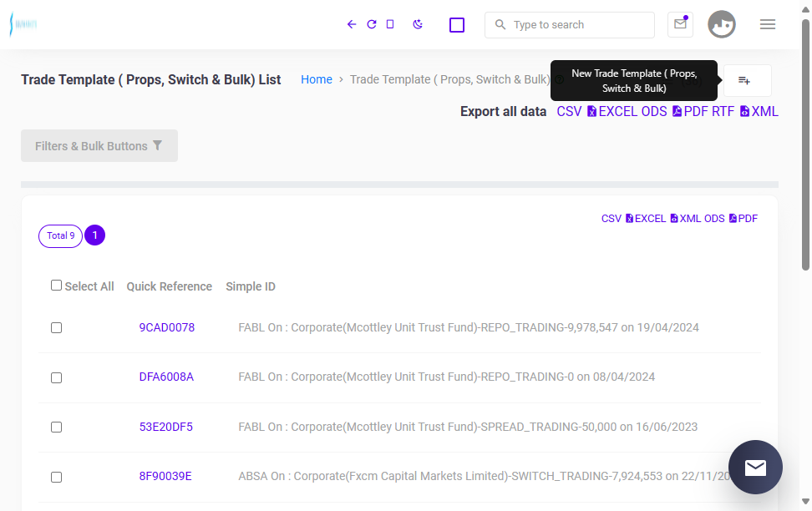Check the box for row 9CAD0078

57,327
